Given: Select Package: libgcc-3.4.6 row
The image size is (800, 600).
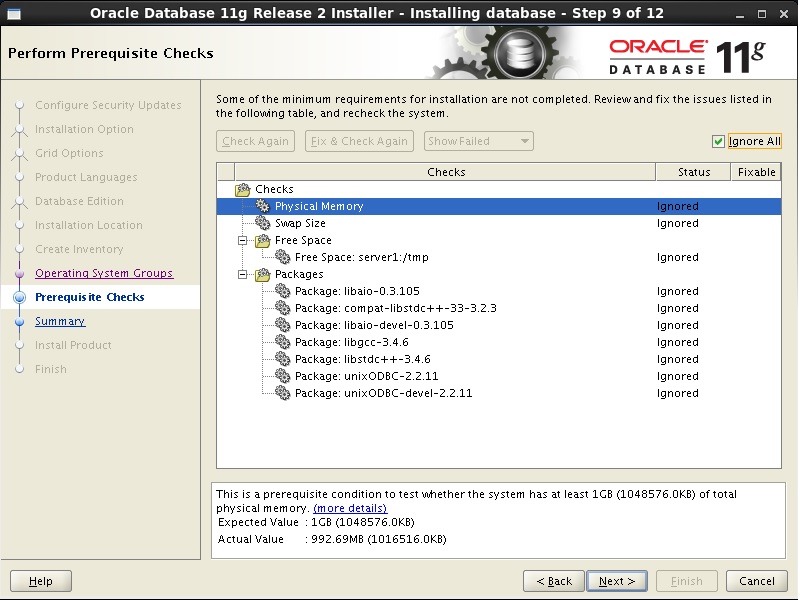Looking at the screenshot, I should pos(498,342).
